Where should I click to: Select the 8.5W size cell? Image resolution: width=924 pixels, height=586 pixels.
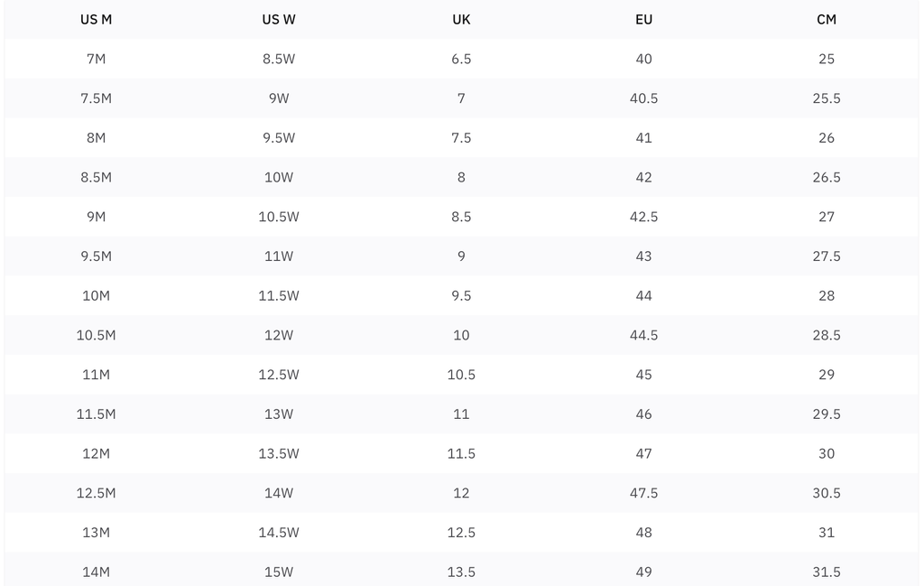click(278, 59)
